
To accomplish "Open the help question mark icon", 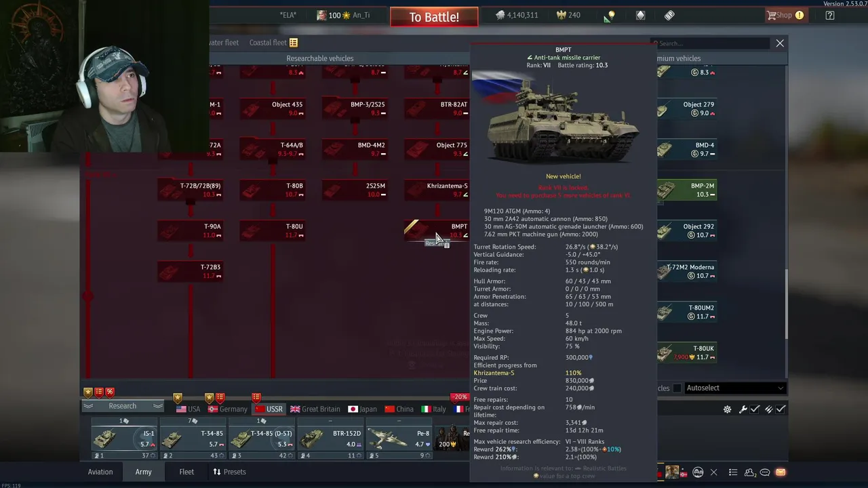I will point(830,16).
